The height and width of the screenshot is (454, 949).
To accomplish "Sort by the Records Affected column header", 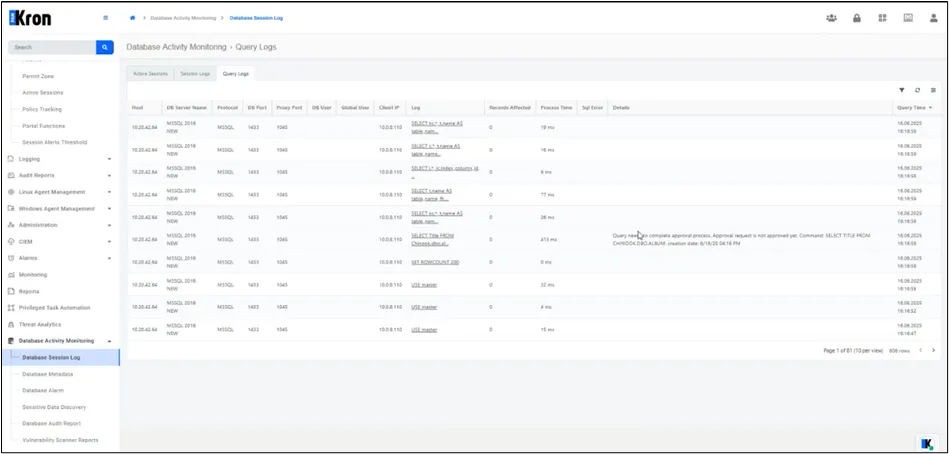I will [510, 108].
